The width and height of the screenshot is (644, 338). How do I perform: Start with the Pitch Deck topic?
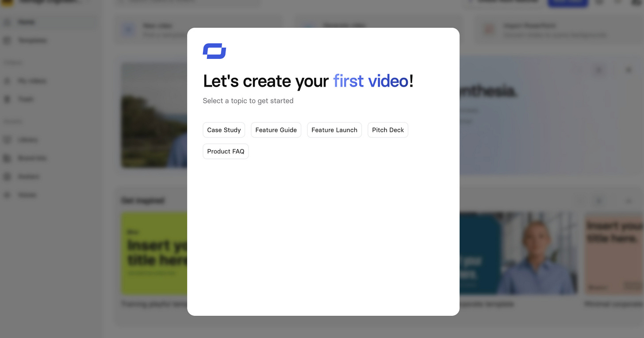[x=388, y=130]
